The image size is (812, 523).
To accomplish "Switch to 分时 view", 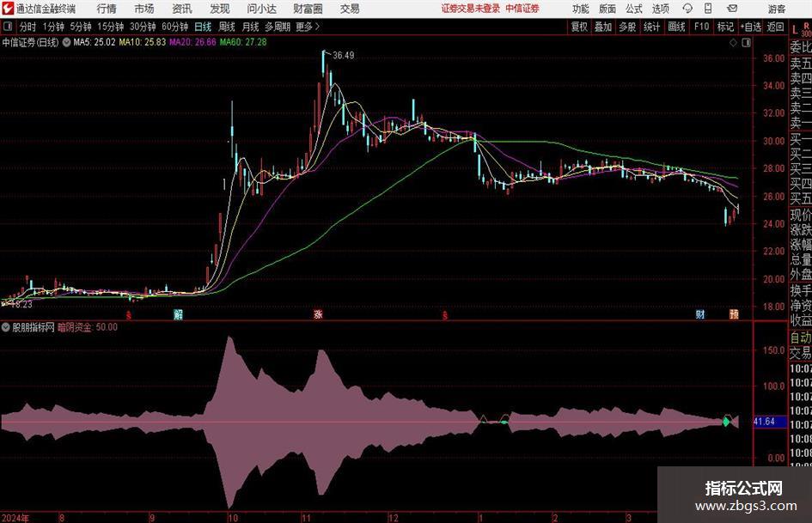I will (x=27, y=27).
